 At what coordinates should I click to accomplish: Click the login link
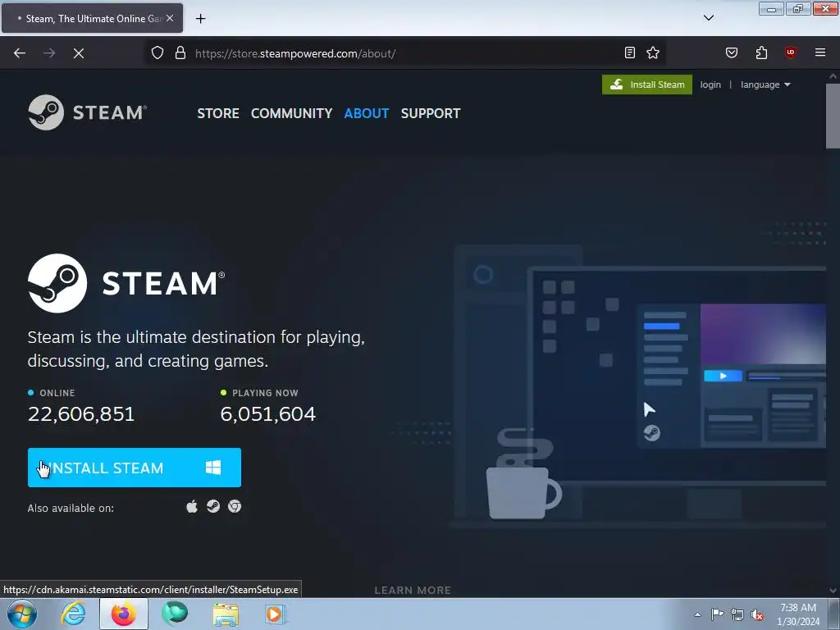pyautogui.click(x=710, y=84)
